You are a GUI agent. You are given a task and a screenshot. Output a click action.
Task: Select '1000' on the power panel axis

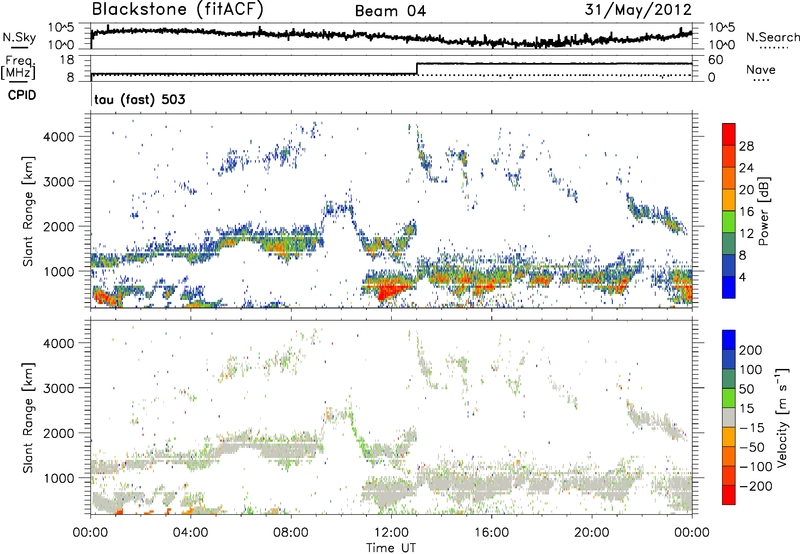58,271
